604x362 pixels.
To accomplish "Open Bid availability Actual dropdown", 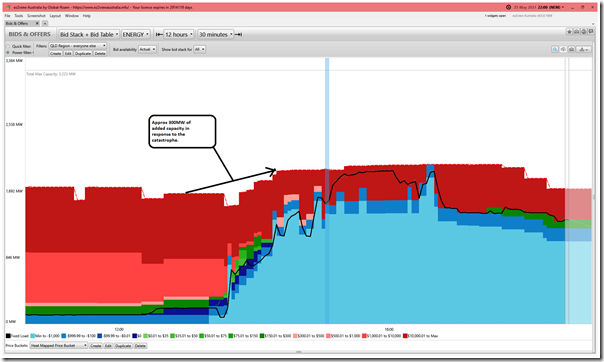I will (x=147, y=49).
